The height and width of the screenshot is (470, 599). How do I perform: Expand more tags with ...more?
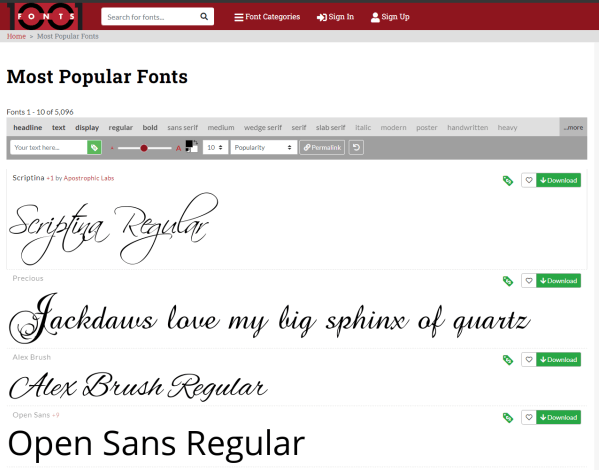click(x=573, y=127)
